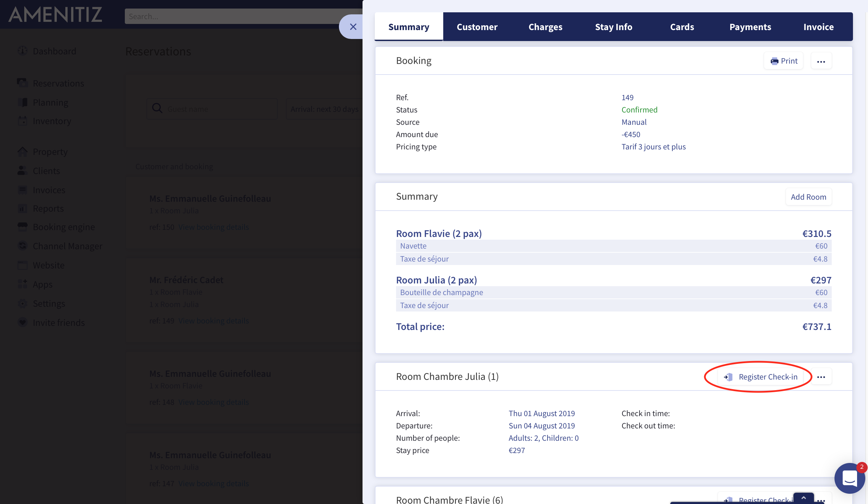868x504 pixels.
Task: Click the Dashboard sidebar icon
Action: (22, 51)
